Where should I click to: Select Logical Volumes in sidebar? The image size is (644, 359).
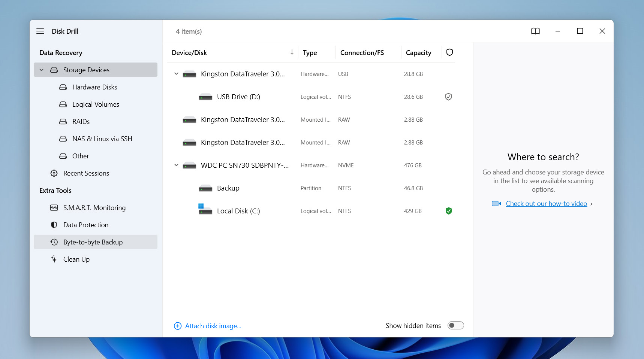(x=96, y=104)
